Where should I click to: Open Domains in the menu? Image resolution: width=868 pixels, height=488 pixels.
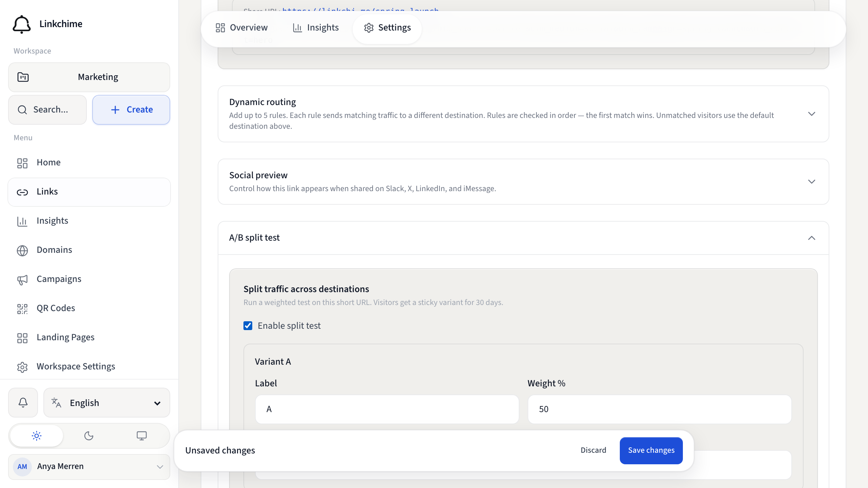coord(89,250)
